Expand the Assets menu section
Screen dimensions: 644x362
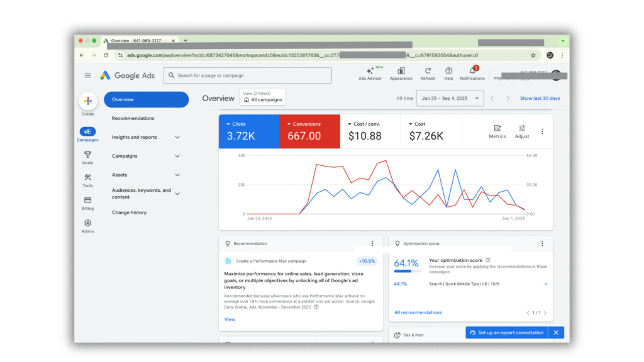(177, 175)
